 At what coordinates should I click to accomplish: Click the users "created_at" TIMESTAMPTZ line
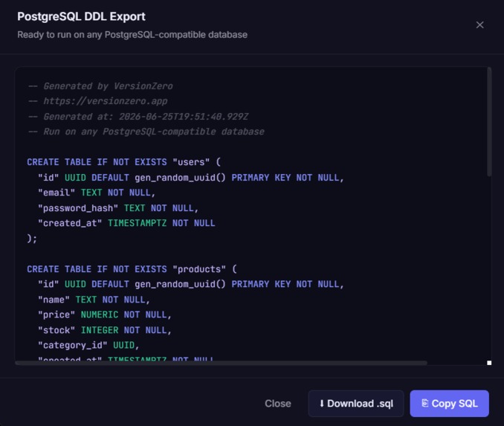(x=126, y=223)
